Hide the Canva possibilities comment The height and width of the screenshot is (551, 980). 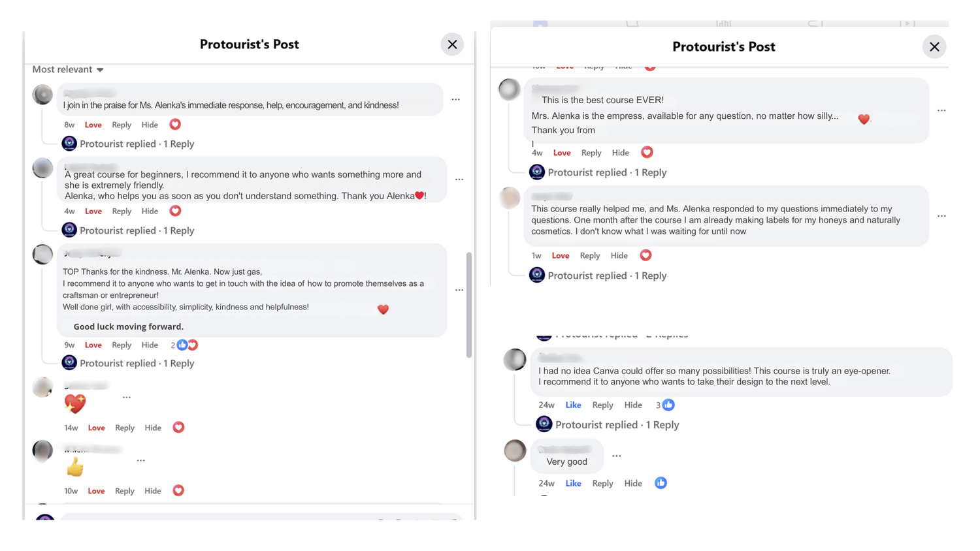[x=632, y=405]
